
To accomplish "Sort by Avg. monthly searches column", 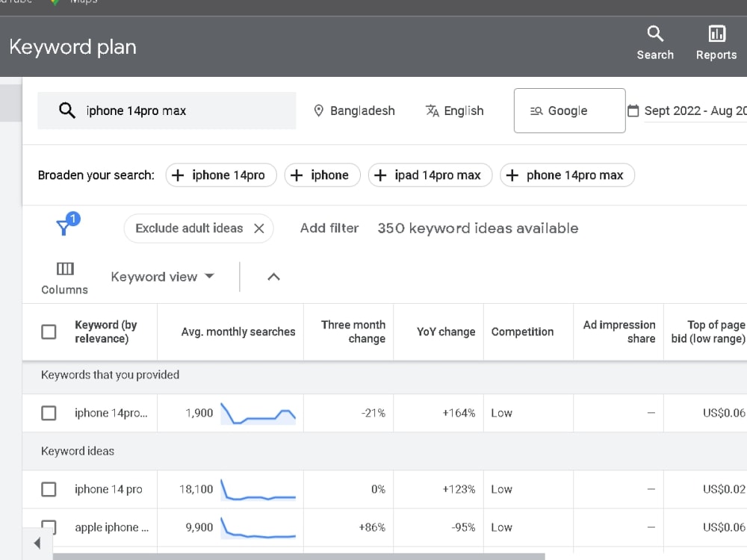I will coord(238,332).
